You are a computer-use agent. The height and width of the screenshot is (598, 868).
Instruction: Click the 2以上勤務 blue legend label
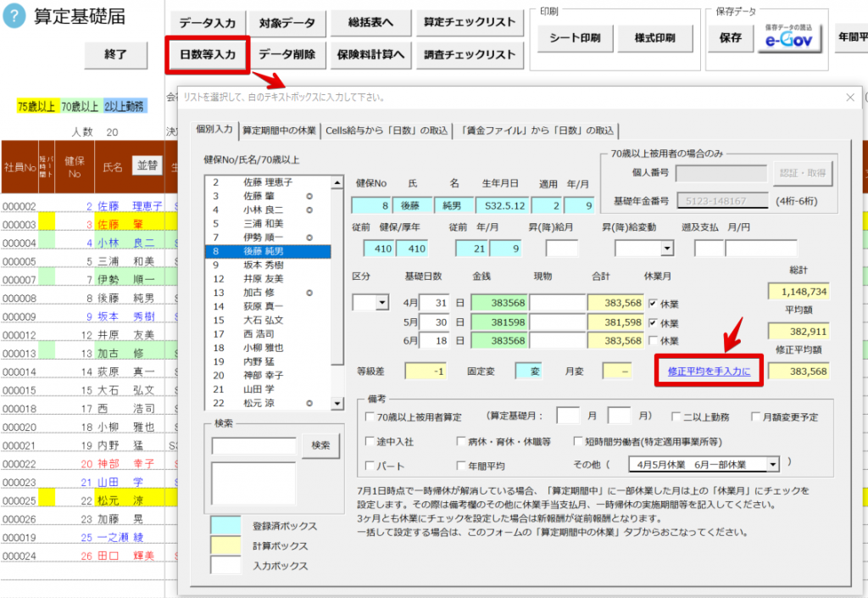125,106
